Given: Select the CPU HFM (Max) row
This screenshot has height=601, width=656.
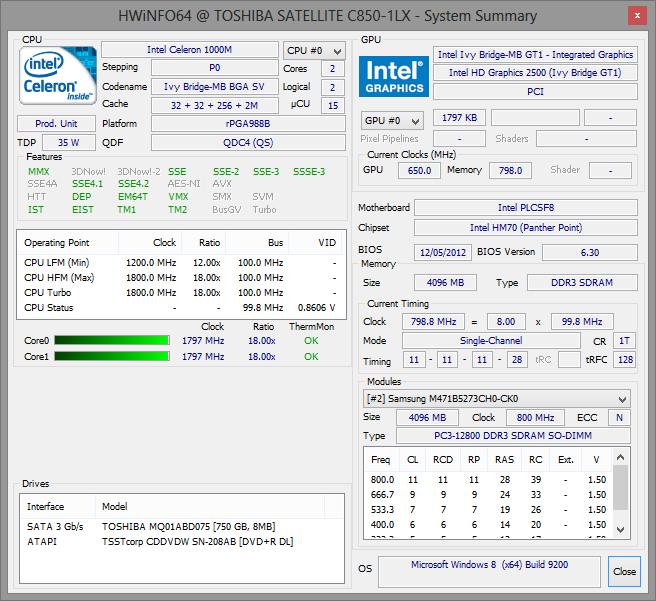Looking at the screenshot, I should click(180, 278).
